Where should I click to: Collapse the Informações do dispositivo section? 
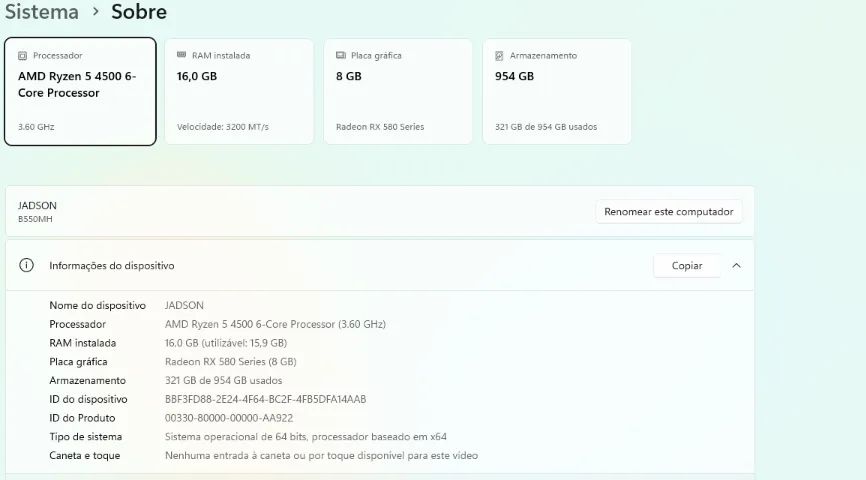(736, 266)
